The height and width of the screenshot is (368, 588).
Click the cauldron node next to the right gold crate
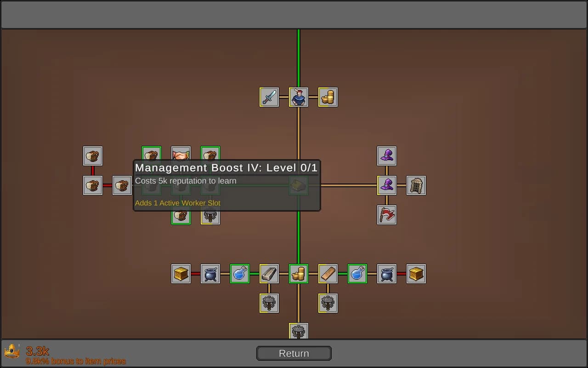387,274
